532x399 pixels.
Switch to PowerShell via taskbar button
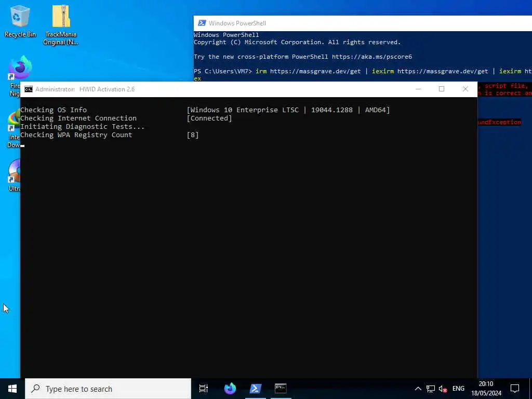[x=255, y=389]
